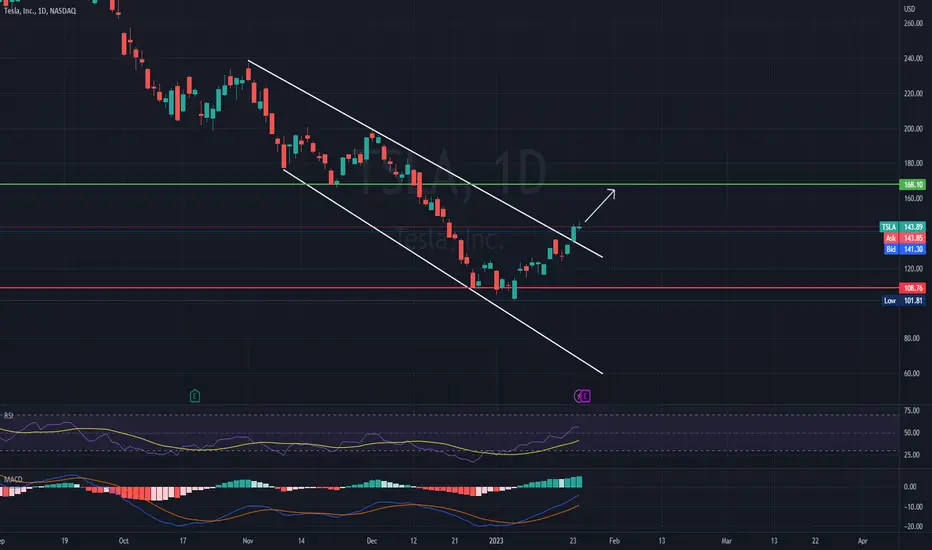
Task: Click the 240.00 price axis value
Action: click(x=913, y=58)
